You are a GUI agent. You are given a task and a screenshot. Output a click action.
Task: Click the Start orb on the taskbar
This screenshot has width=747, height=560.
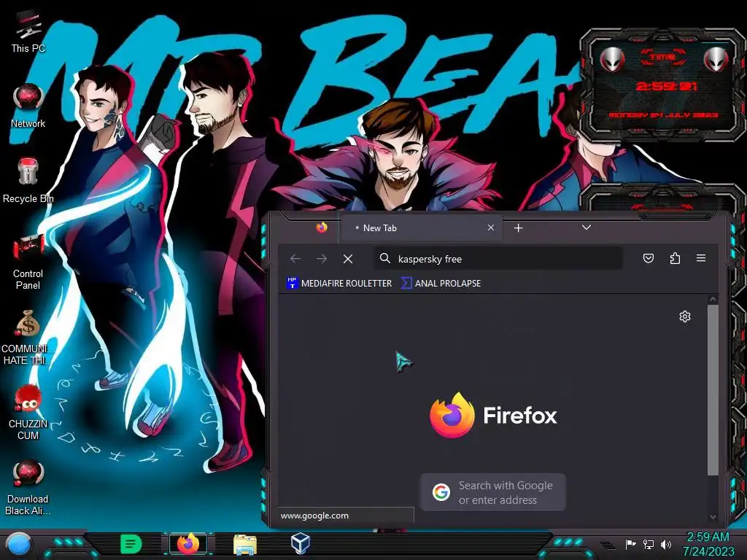pos(18,545)
